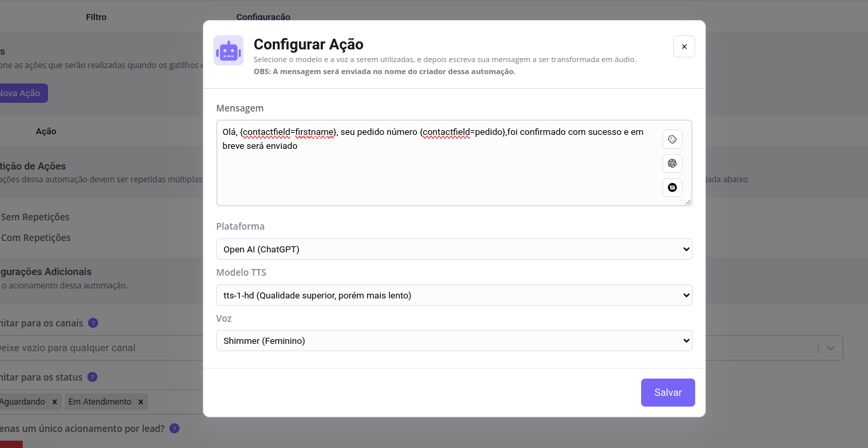
Task: Remove the 'Aguardando' status tag
Action: pos(54,402)
